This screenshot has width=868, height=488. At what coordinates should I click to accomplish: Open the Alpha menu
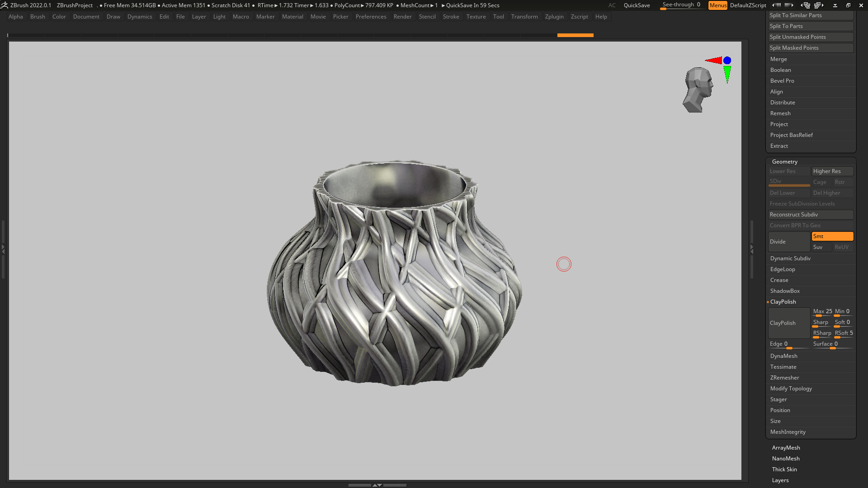pos(16,17)
